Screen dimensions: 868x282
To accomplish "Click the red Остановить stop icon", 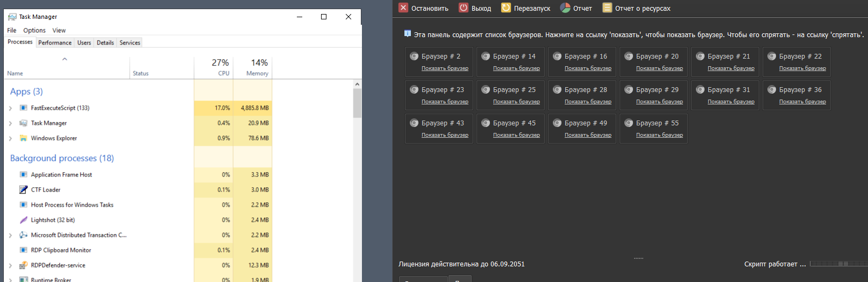I will [x=403, y=8].
